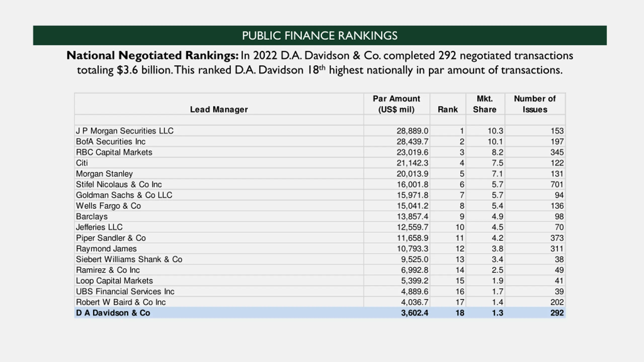
Task: Select par amount 15,971.8
Action: [413, 195]
